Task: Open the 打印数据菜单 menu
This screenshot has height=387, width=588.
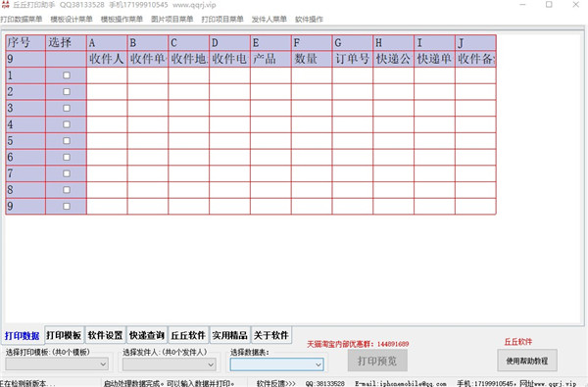Action: point(22,20)
